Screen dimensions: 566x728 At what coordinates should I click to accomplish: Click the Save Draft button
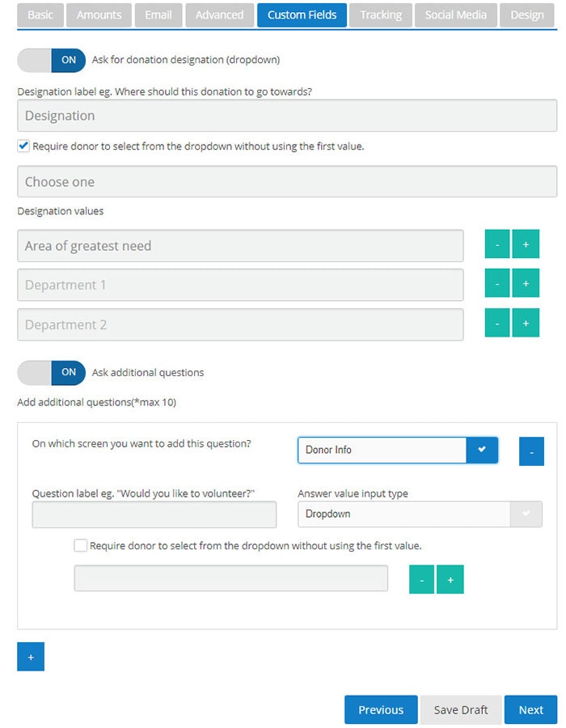461,709
